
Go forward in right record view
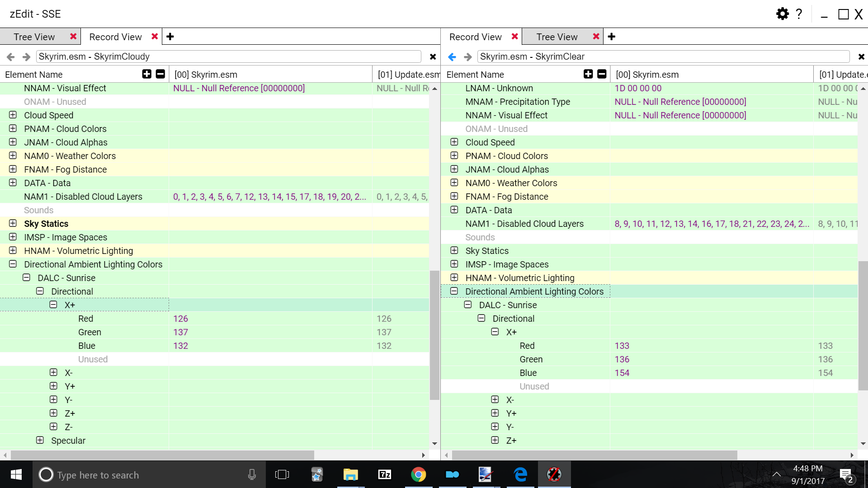click(x=468, y=56)
